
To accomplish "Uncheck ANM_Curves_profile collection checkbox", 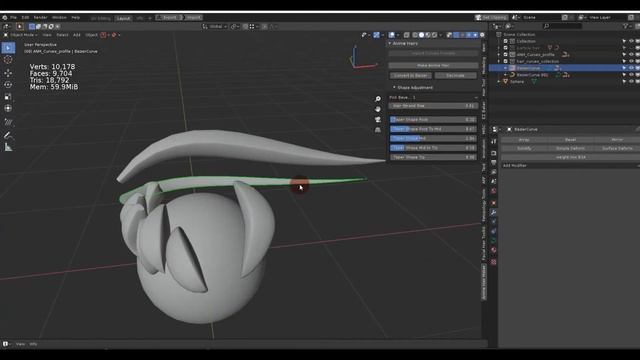I will pos(505,55).
